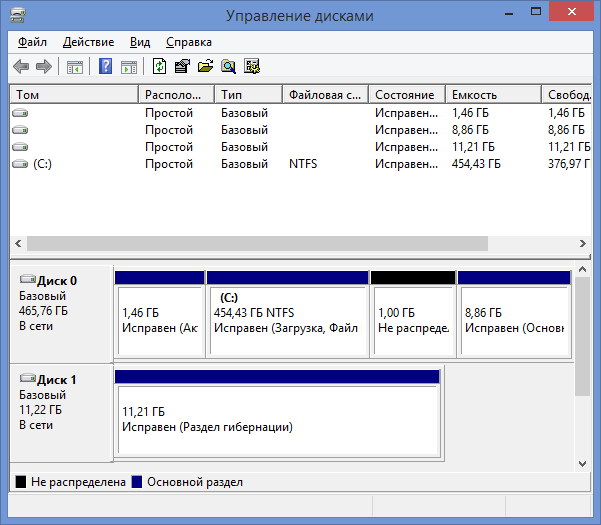Toggle the console tree pane icon
Viewport: 601px width, 525px height.
point(75,67)
